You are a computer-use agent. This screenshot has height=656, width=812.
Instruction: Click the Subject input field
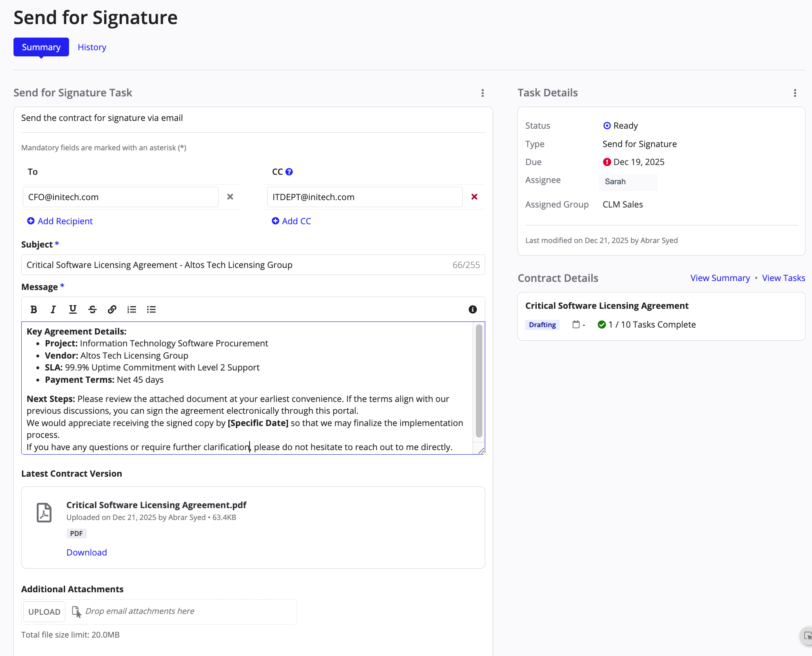click(253, 265)
